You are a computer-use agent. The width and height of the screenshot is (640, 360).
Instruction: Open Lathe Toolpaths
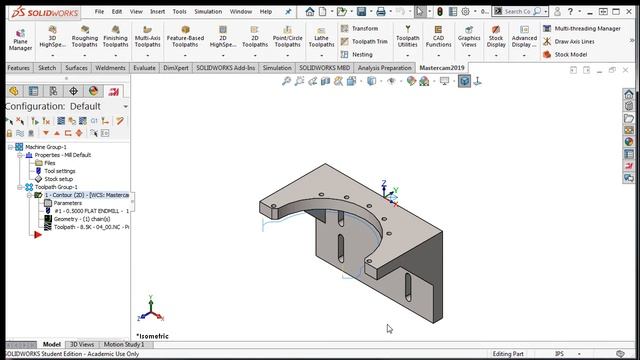(321, 38)
